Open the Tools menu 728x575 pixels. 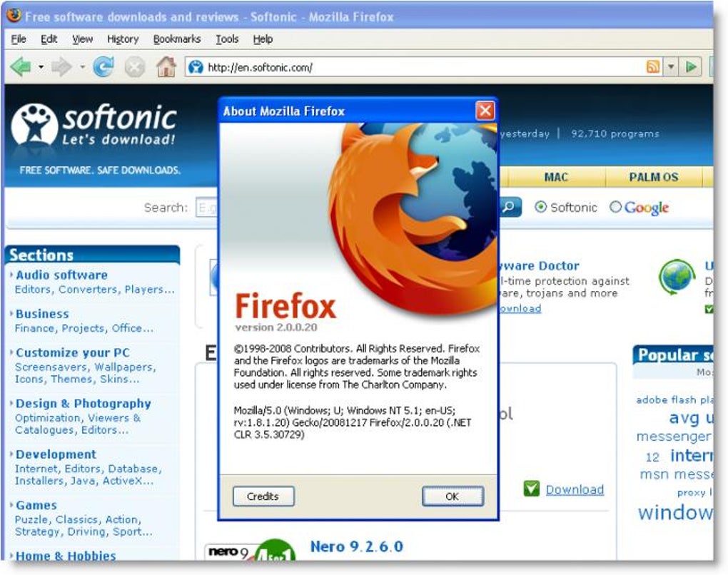point(227,39)
